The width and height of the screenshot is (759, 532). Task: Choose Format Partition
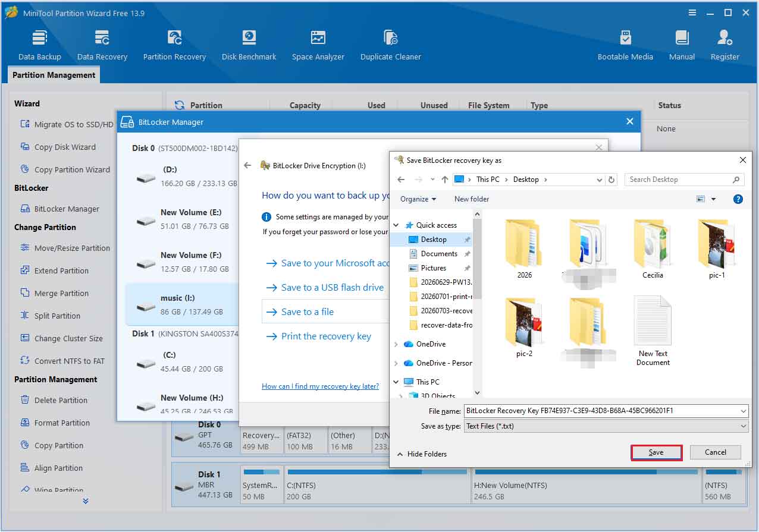[x=55, y=423]
